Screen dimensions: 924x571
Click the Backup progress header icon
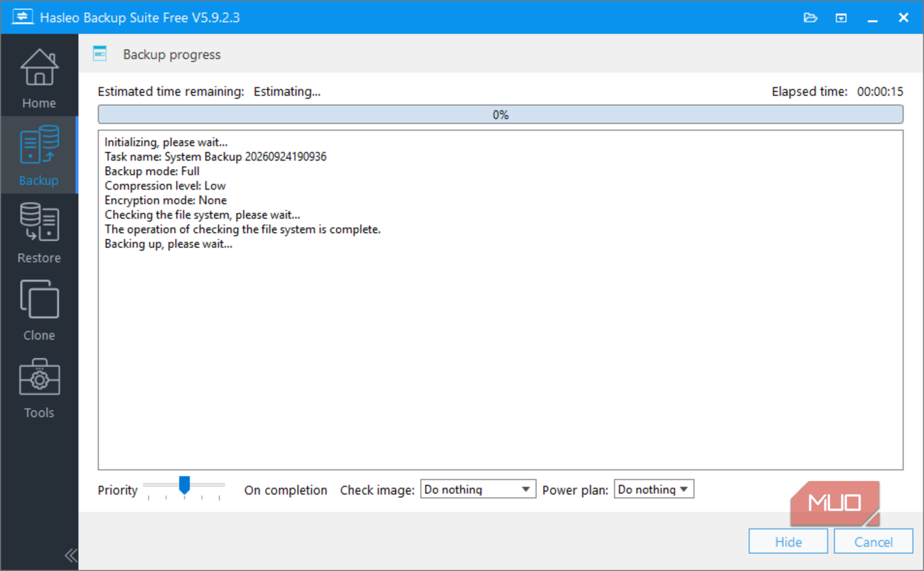[100, 54]
